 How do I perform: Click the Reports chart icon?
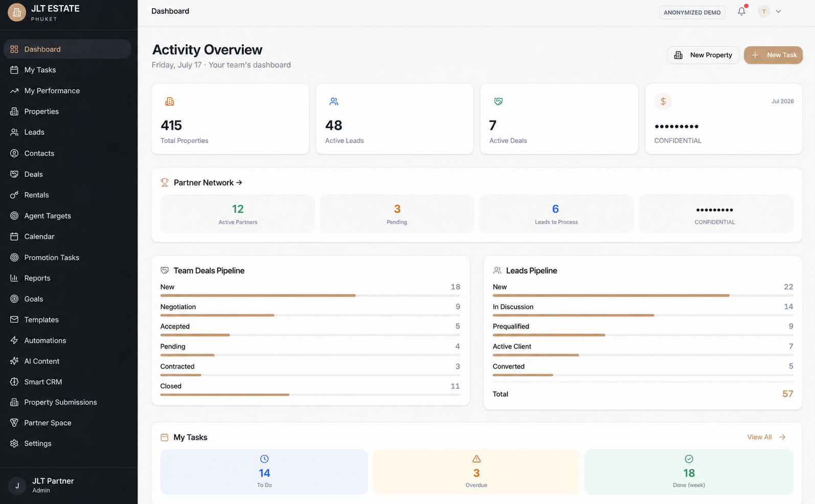(x=14, y=278)
